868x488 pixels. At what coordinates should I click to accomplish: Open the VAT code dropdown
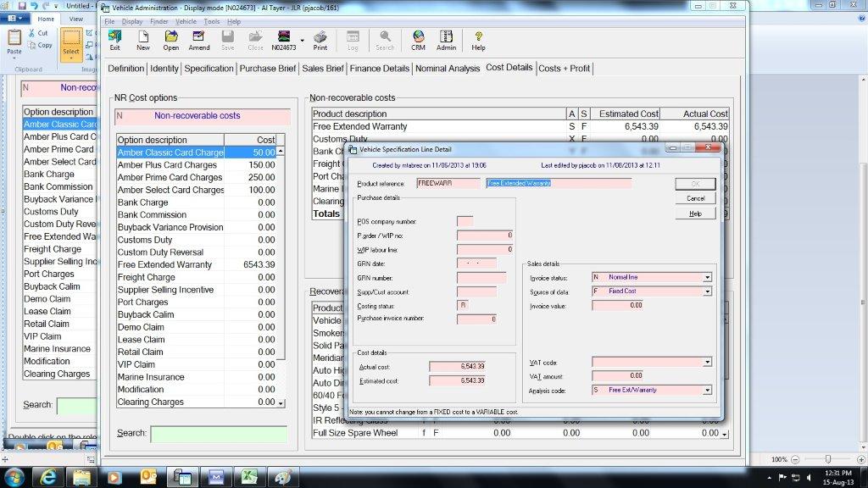pos(707,362)
